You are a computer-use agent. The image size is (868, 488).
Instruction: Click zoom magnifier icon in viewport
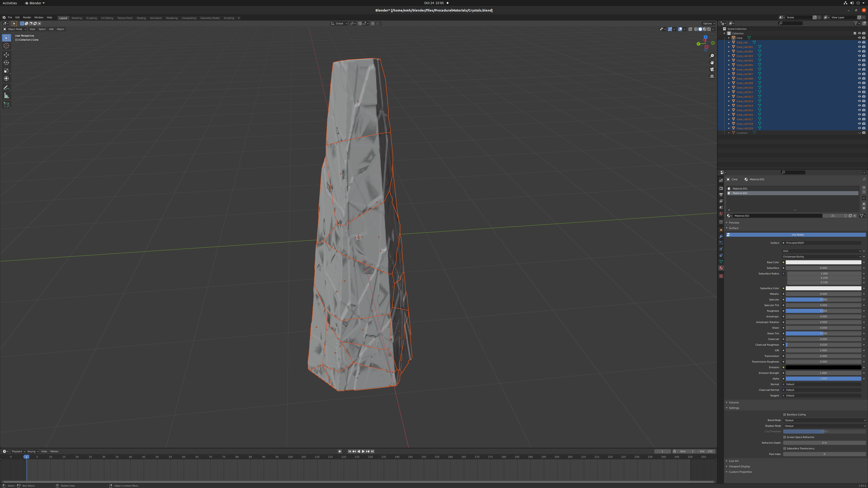pyautogui.click(x=712, y=56)
